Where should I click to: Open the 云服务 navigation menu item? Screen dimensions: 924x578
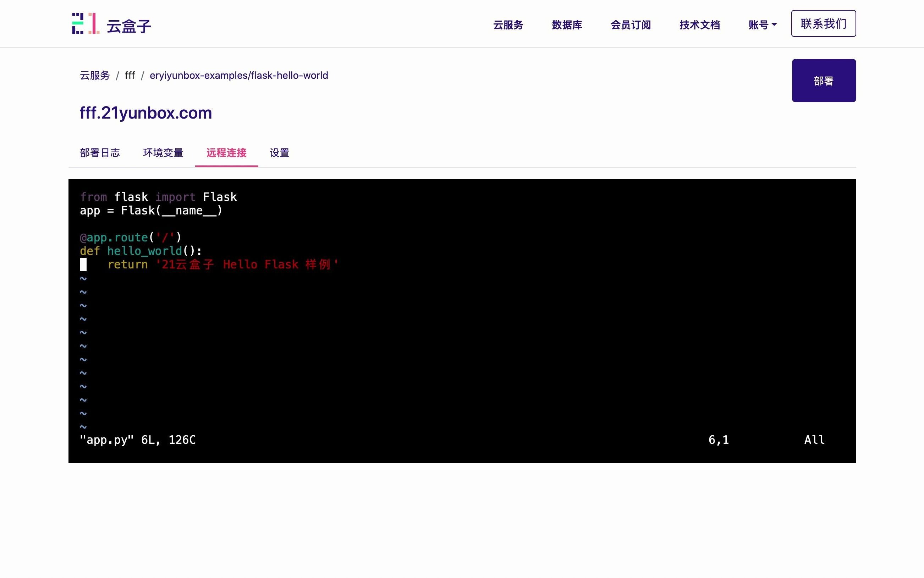(508, 25)
